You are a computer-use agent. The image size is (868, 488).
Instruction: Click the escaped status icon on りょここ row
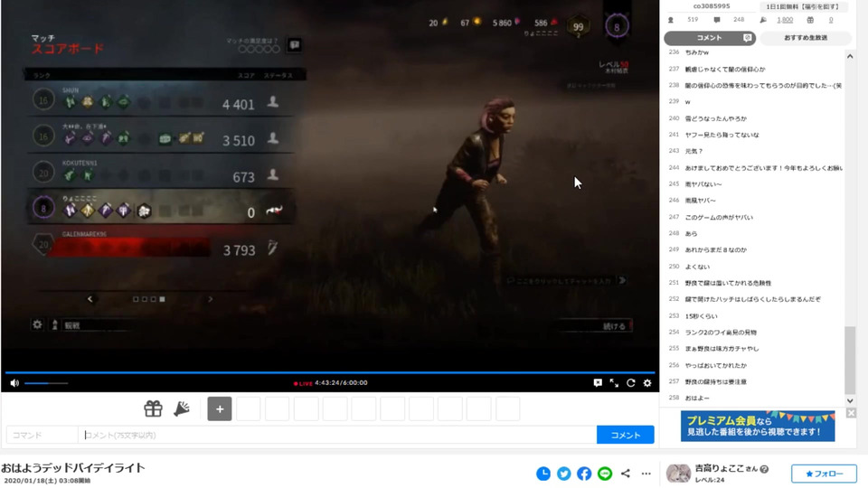(274, 211)
